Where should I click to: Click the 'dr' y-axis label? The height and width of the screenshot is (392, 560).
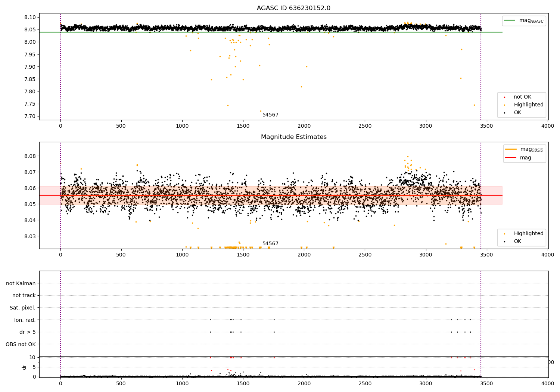point(24,367)
